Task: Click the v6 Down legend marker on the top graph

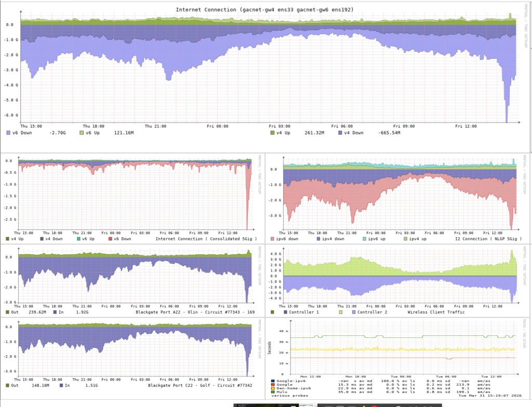Action: point(7,133)
